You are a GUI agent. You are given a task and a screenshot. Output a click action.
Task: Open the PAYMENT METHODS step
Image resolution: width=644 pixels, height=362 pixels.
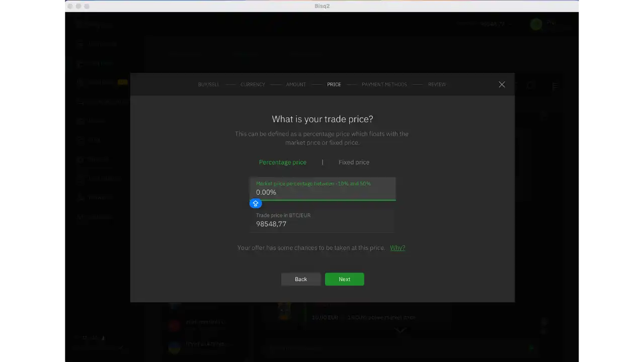click(384, 84)
